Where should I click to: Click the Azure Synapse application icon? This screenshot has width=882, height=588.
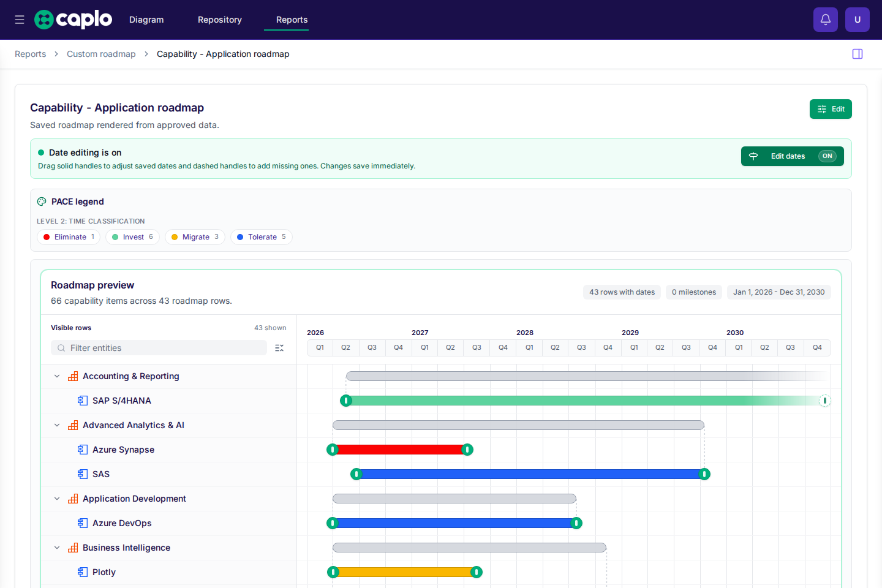[83, 450]
